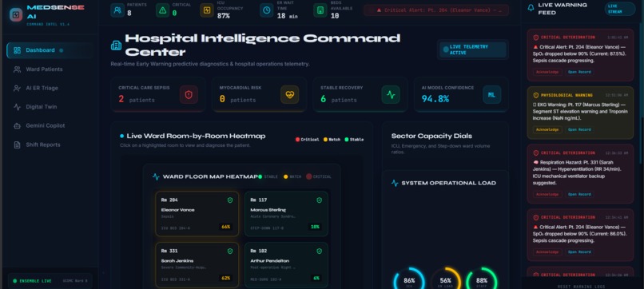Acknowledge the EKG Warning for Marcus Sterling
Image resolution: width=644 pixels, height=289 pixels.
click(x=547, y=129)
